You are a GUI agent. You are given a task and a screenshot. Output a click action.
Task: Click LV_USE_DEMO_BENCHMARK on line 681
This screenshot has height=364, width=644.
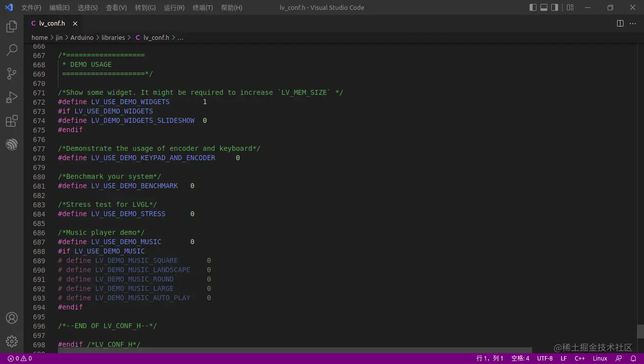click(134, 186)
